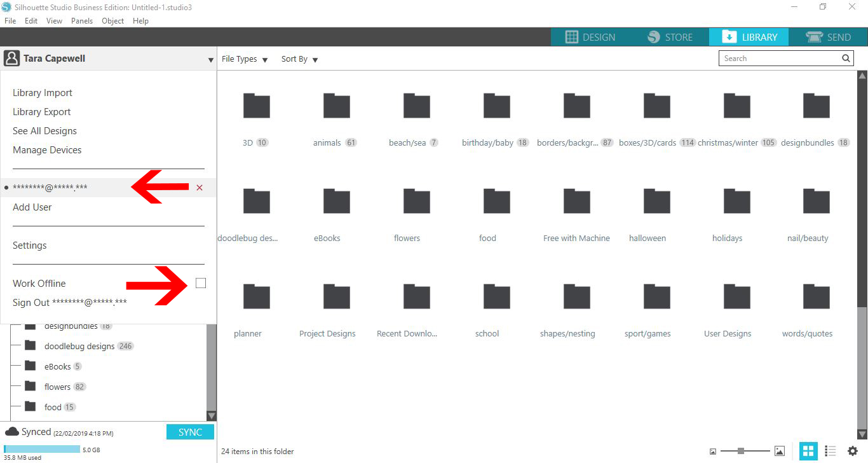Screen dimensions: 868x463
Task: Open the User Designs folder icon
Action: click(737, 296)
